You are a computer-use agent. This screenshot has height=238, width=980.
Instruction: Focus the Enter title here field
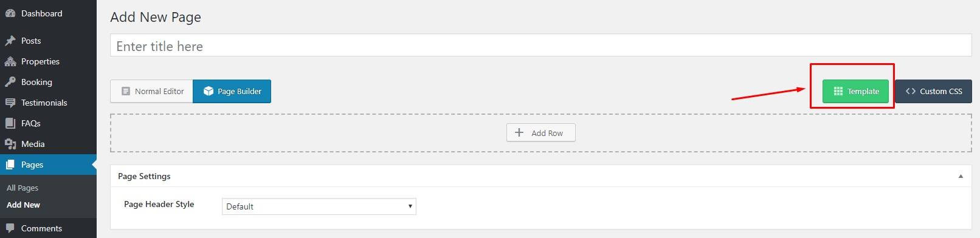pos(540,46)
